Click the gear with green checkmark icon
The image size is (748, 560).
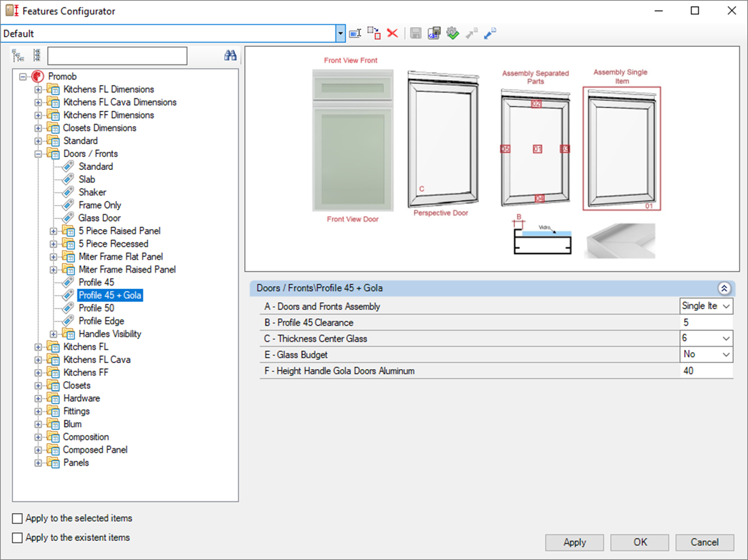(x=452, y=33)
